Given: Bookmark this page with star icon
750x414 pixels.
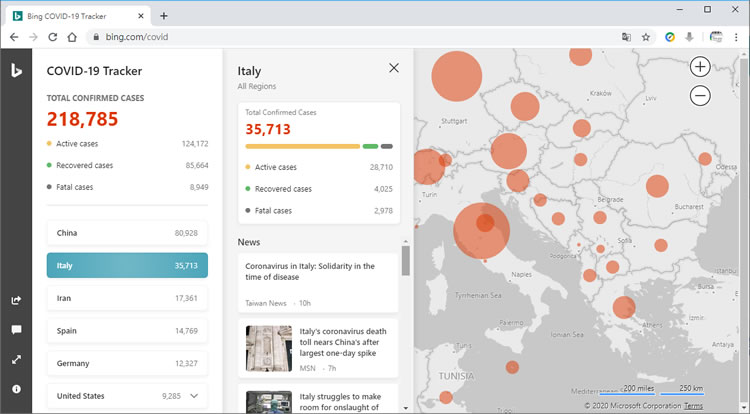Looking at the screenshot, I should [x=646, y=37].
